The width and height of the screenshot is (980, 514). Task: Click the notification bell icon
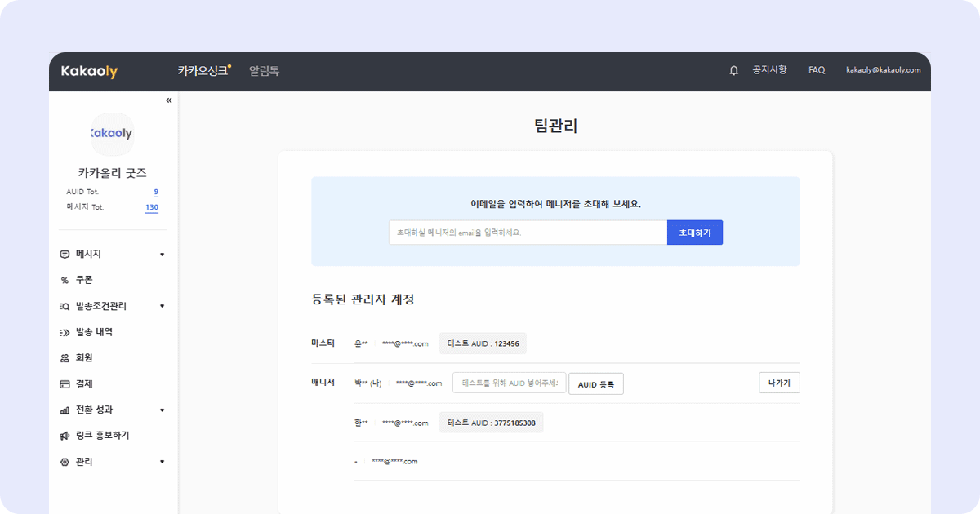click(x=733, y=71)
